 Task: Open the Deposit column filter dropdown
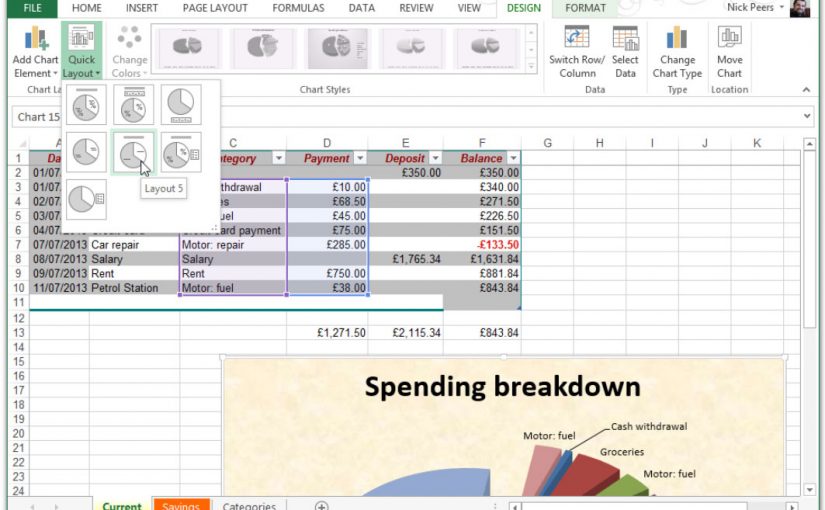tap(435, 158)
